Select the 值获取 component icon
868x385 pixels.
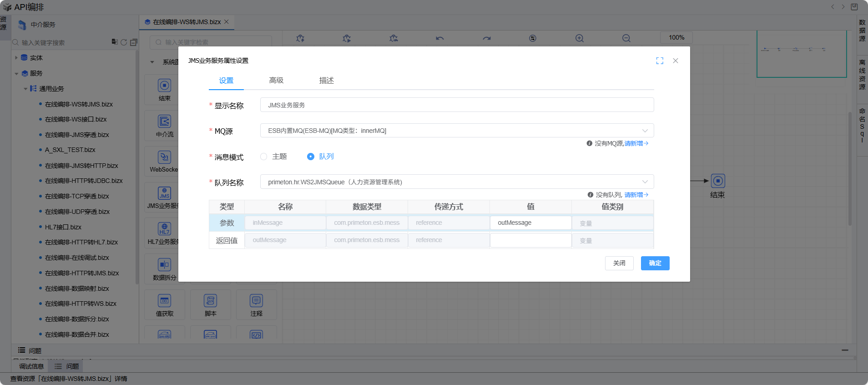164,301
